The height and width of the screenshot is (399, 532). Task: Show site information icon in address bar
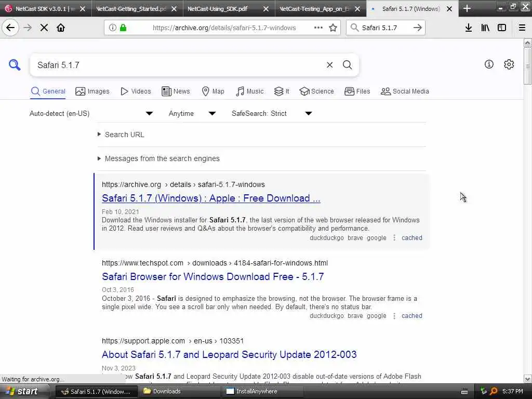[113, 28]
